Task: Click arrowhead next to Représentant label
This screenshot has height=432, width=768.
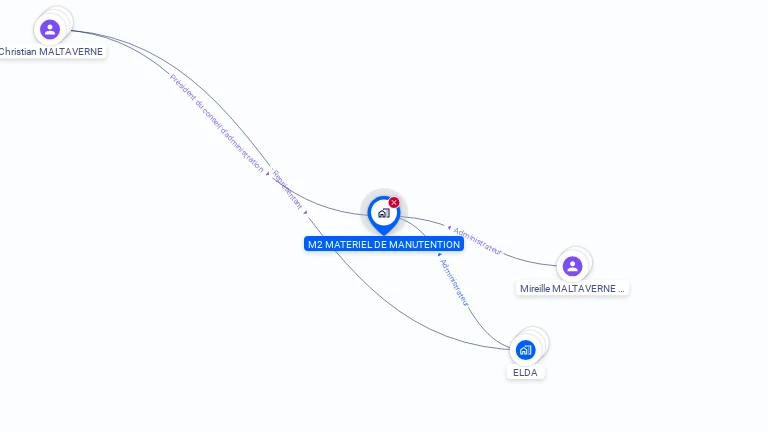Action: (x=305, y=213)
